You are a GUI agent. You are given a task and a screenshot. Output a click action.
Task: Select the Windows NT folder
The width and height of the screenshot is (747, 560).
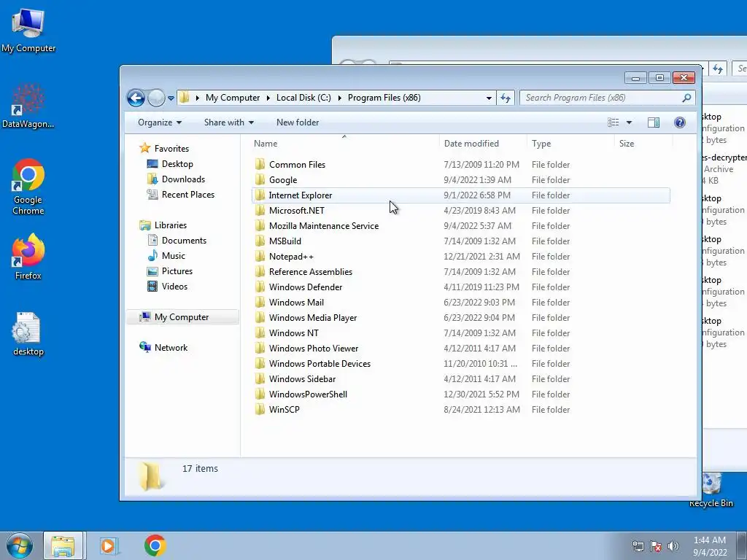293,332
